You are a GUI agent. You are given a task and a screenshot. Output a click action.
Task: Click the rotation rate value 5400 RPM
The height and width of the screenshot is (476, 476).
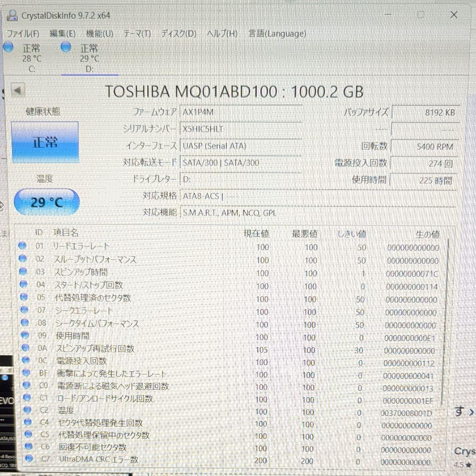[x=424, y=147]
